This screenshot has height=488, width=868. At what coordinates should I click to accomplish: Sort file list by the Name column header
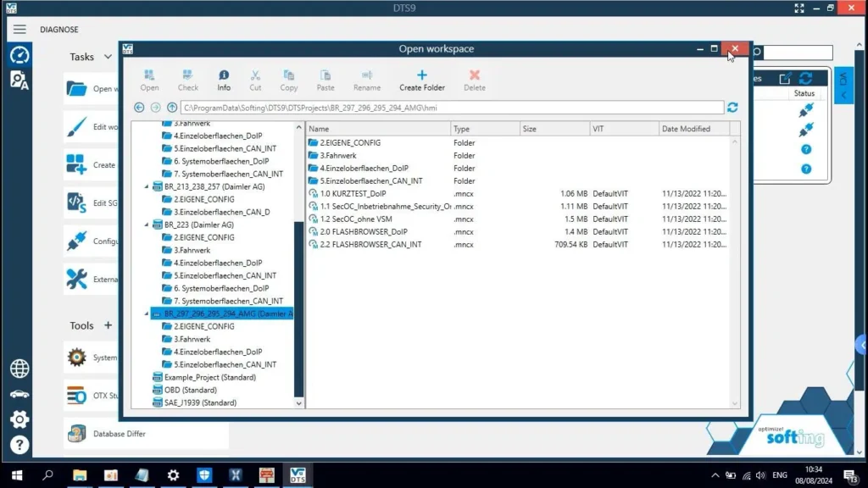377,129
